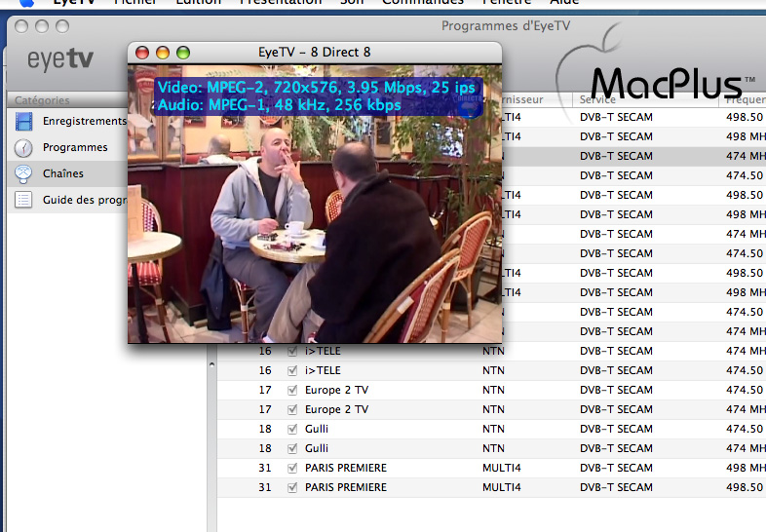Click DVB-T SECAM in Europe 2 TV 474 MHz row
Viewport: 766px width, 532px height.
point(616,409)
